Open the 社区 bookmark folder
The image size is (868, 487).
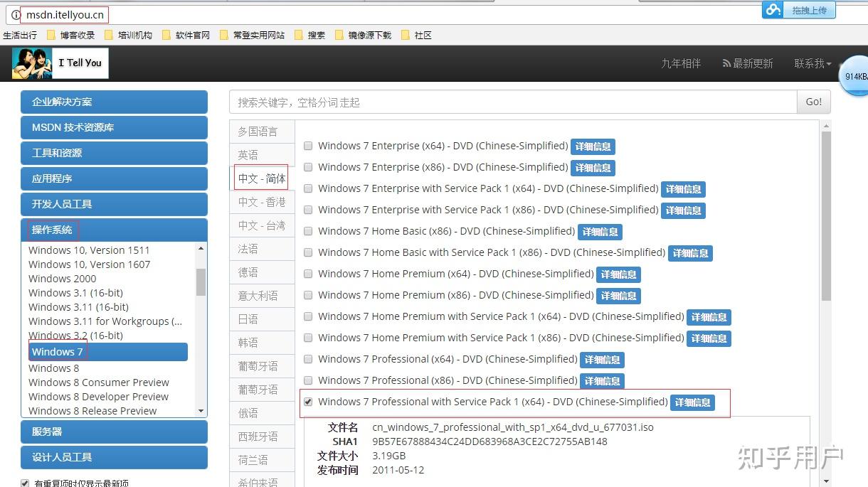coord(416,35)
